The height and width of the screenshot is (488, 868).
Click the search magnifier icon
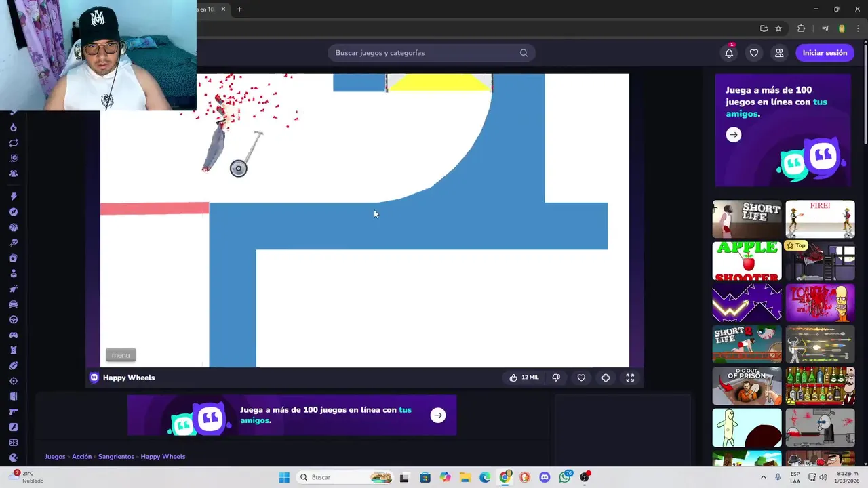click(x=524, y=53)
